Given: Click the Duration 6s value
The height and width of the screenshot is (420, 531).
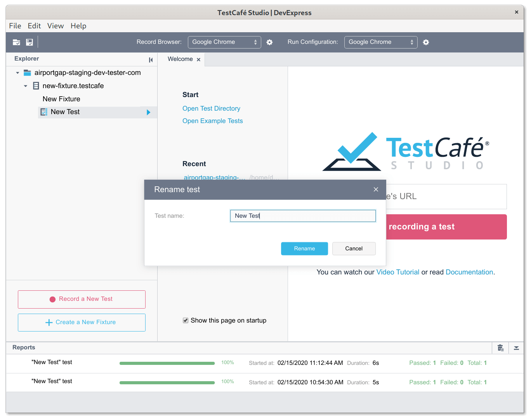Looking at the screenshot, I should [376, 363].
